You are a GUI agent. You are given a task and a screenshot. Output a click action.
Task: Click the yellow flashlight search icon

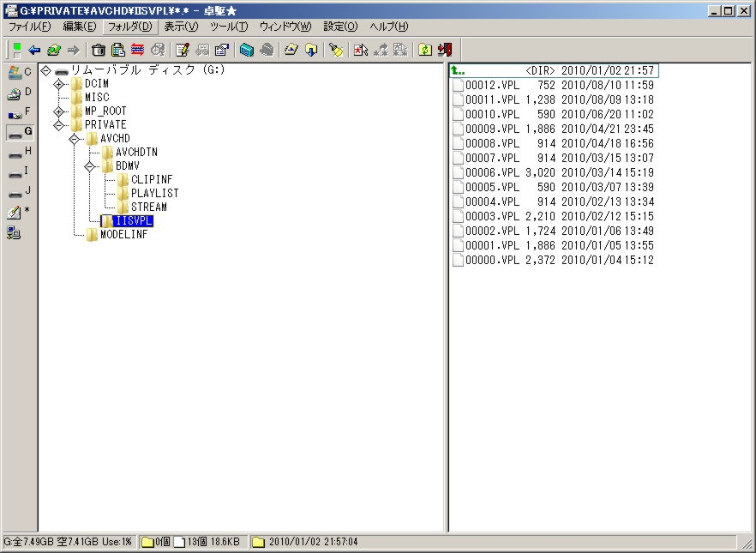coord(336,51)
